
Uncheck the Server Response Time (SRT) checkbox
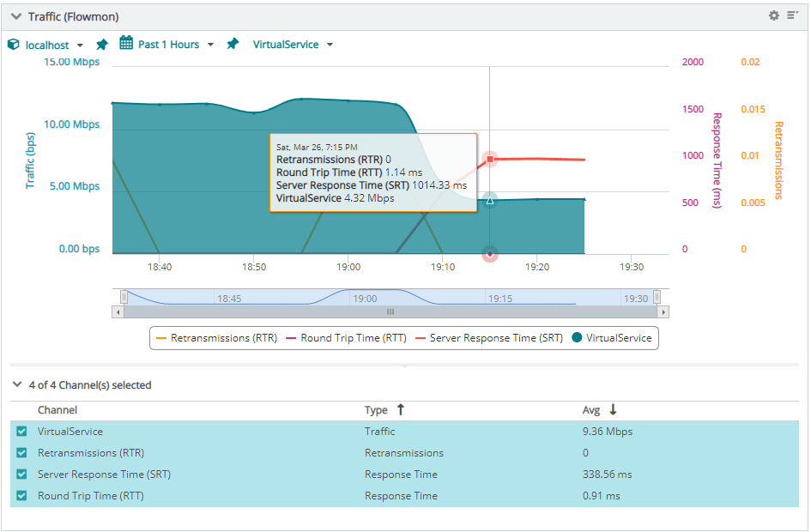[21, 475]
